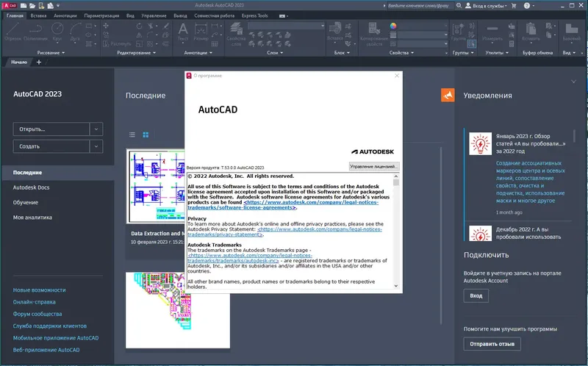The height and width of the screenshot is (366, 588).
Task: Click the Открыть... button
Action: [51, 129]
